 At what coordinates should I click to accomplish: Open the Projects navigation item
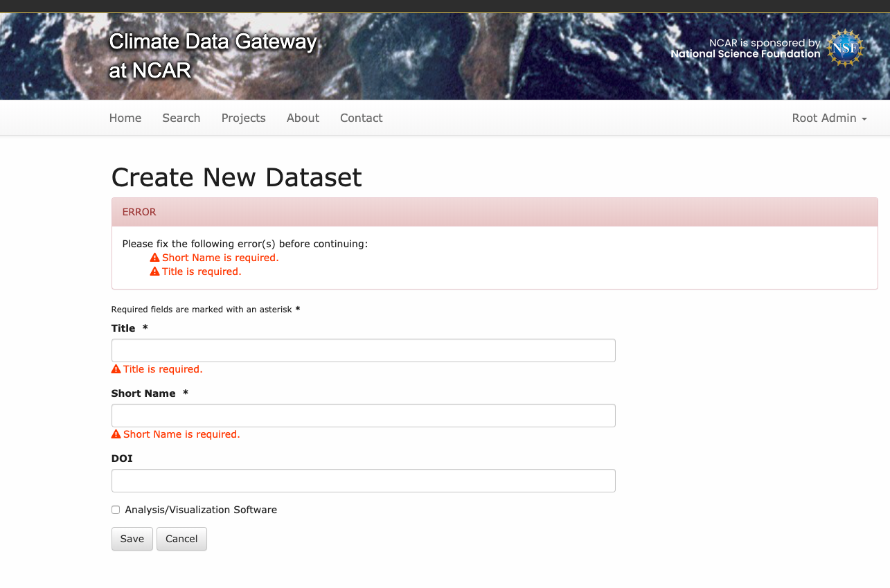[x=243, y=118]
